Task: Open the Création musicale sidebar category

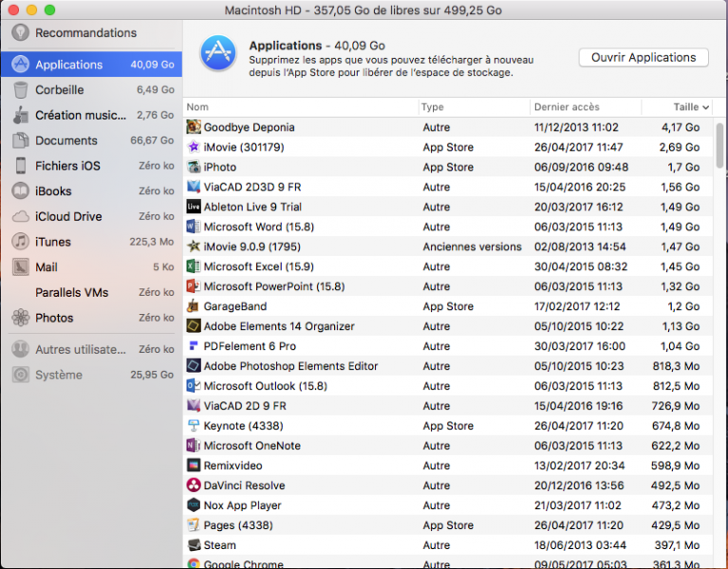Action: coord(91,115)
